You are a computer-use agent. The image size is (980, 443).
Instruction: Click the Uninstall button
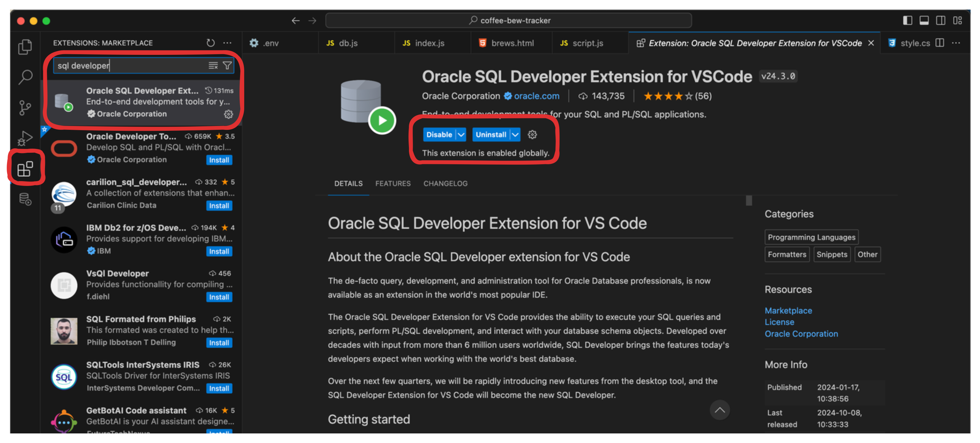click(491, 135)
